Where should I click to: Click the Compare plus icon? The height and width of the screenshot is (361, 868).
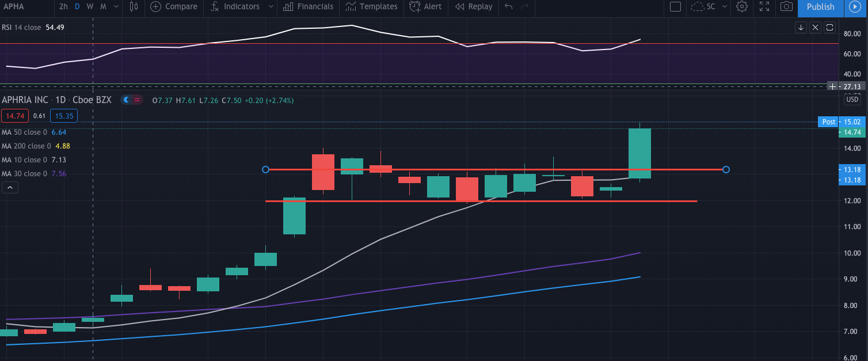pyautogui.click(x=156, y=7)
